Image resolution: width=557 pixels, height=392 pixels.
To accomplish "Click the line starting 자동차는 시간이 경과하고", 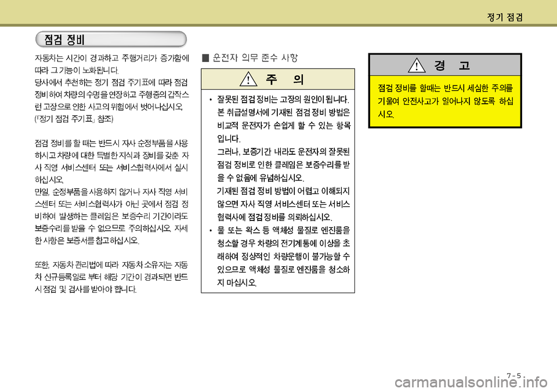I will [111, 58].
